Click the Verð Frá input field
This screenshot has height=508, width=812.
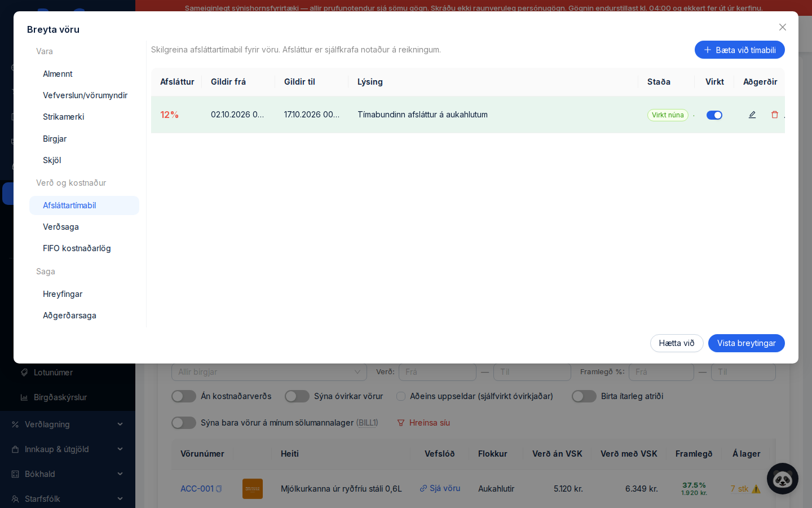(438, 372)
